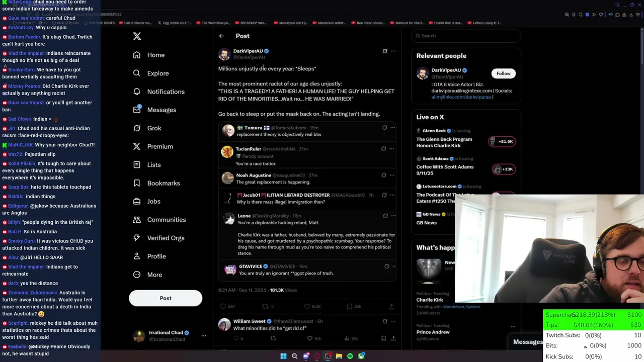Open more options on Tomura's reply

[393, 128]
